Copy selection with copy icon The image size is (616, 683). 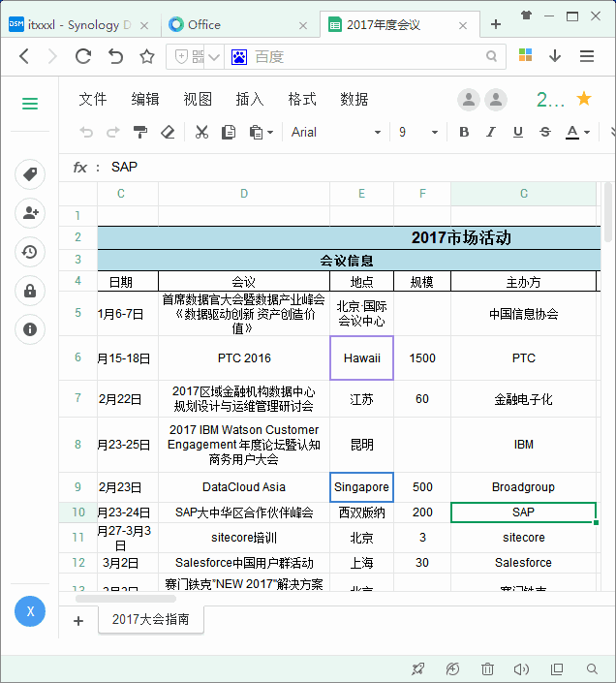point(229,132)
